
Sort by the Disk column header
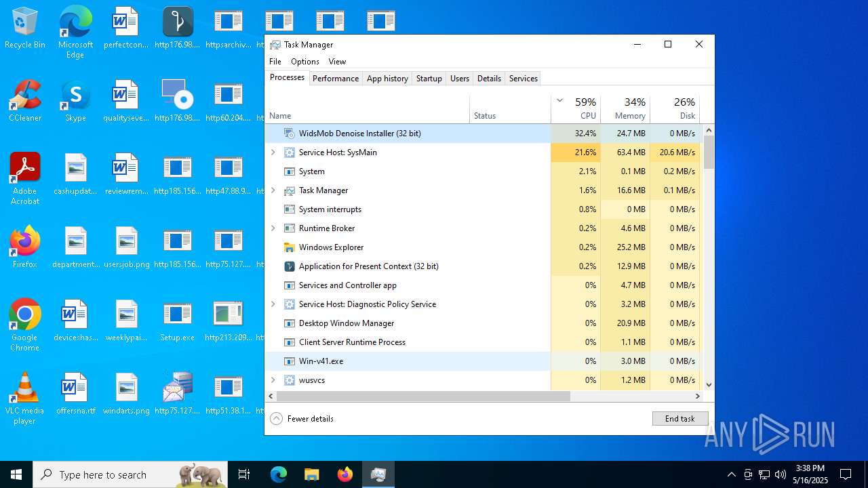click(x=675, y=109)
